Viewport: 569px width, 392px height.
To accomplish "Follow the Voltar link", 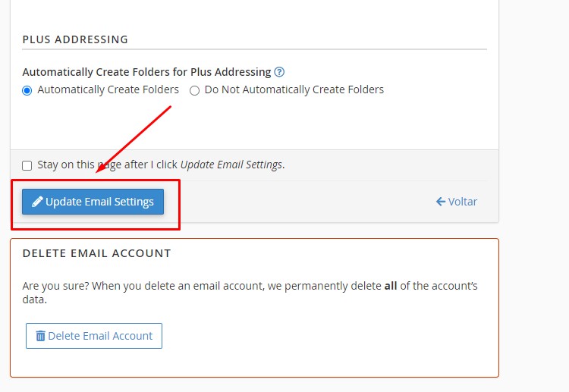I will [462, 202].
